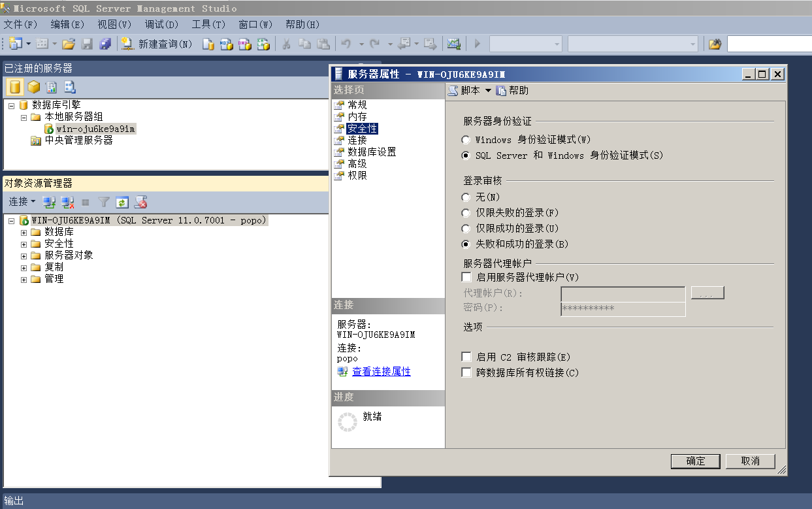This screenshot has height=509, width=812.
Task: Click the Activity Monitor icon in toolbar
Action: click(453, 44)
